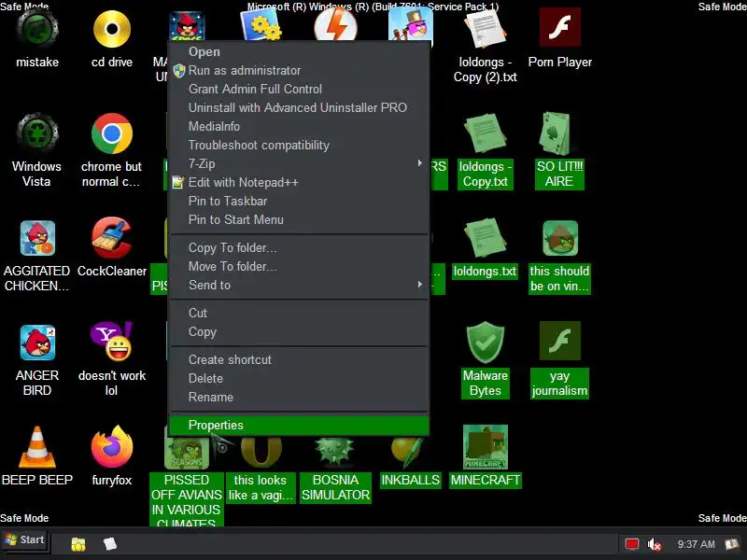Open 'Properties' from the context menu
This screenshot has height=560, width=747.
tap(300, 426)
